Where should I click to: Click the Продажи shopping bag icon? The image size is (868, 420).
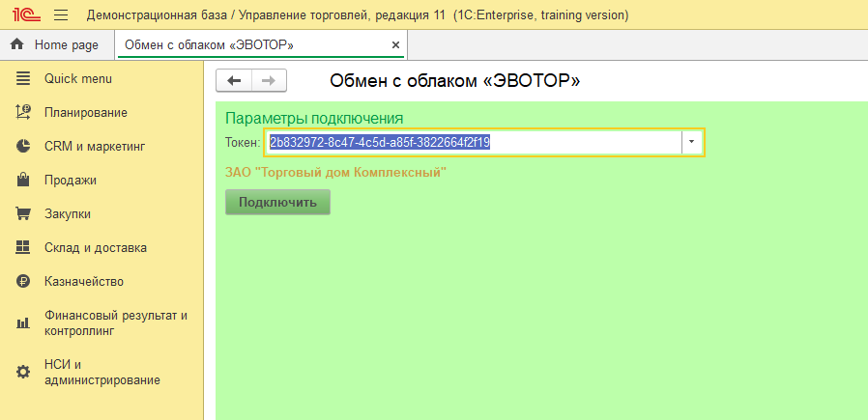pos(22,181)
